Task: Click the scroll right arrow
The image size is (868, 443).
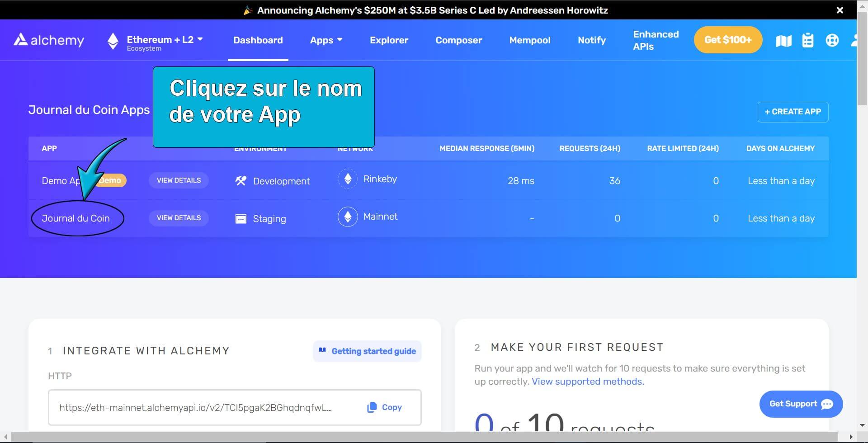Action: coord(851,437)
